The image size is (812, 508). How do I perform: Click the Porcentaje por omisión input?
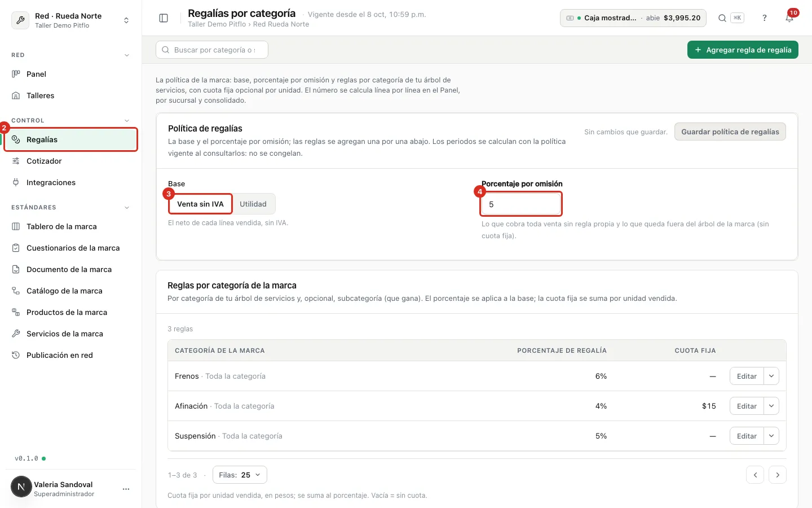click(x=521, y=204)
